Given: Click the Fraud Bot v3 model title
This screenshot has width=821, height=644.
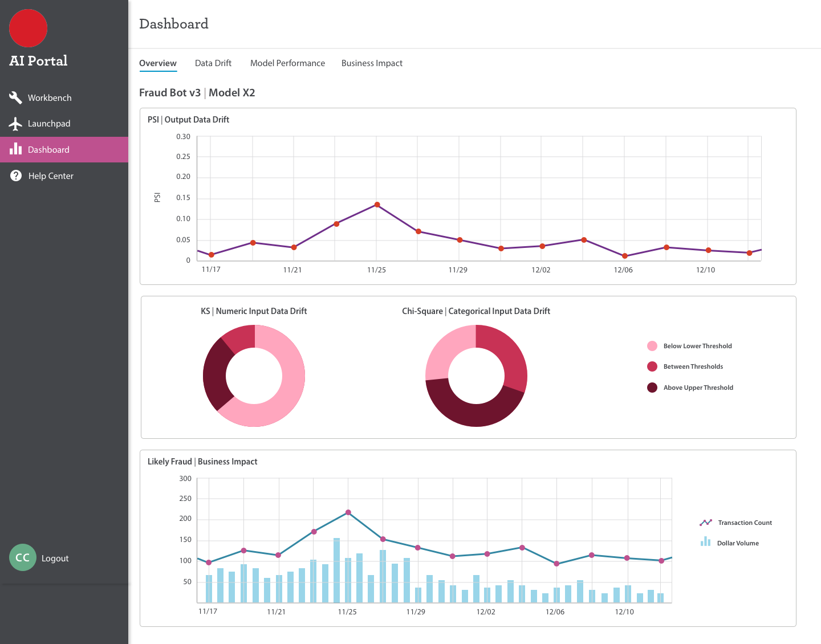Looking at the screenshot, I should coord(169,92).
